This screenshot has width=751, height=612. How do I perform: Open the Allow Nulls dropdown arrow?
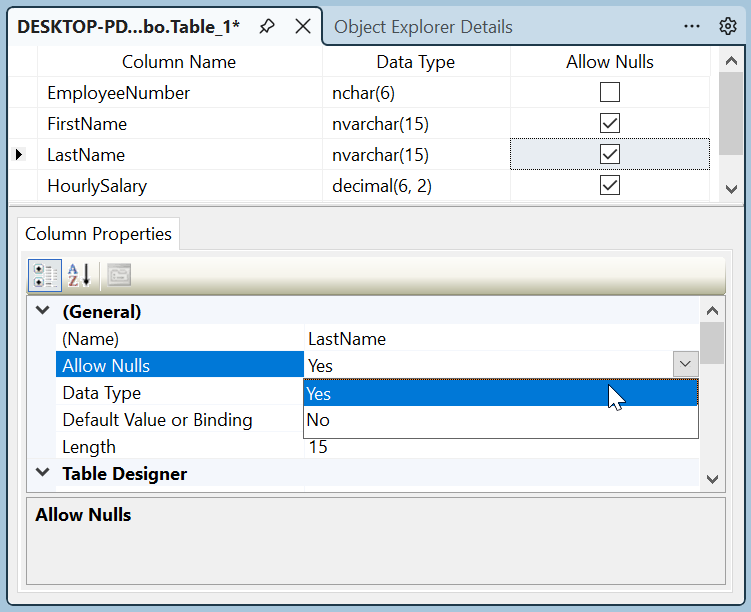[685, 364]
